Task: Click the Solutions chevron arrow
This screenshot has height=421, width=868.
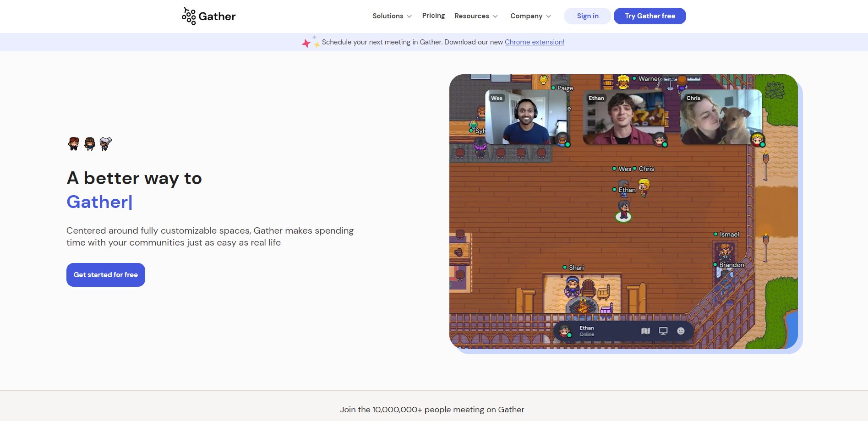Action: pyautogui.click(x=409, y=16)
